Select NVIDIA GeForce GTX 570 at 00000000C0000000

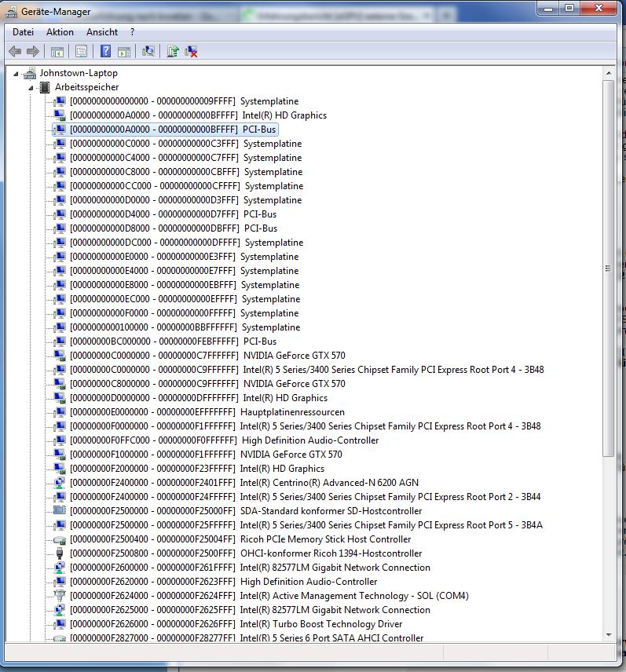207,356
